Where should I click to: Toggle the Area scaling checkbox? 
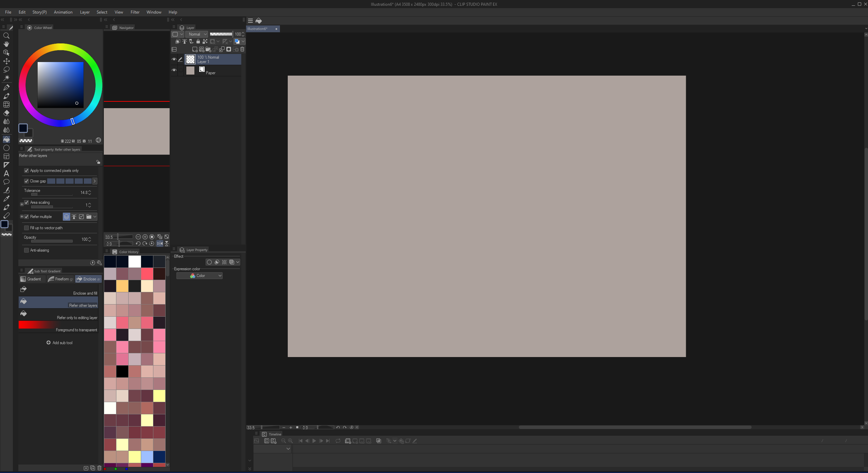tap(26, 202)
